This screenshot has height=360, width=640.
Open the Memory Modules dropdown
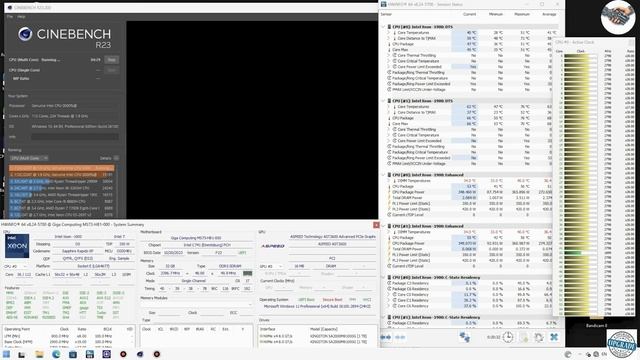(196, 304)
